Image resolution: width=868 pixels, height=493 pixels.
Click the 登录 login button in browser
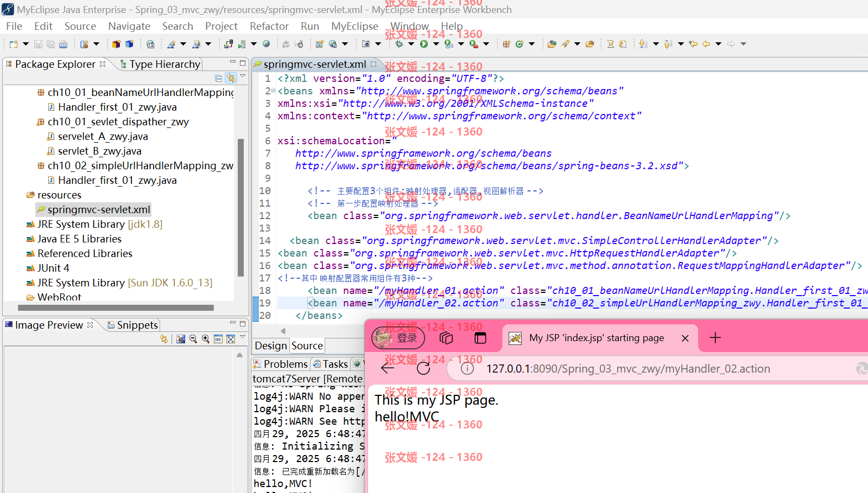(398, 338)
